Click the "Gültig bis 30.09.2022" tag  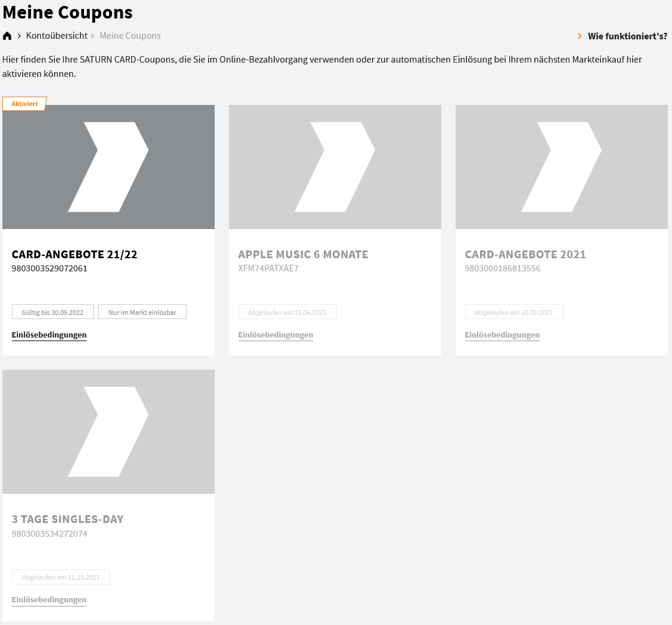tap(52, 312)
